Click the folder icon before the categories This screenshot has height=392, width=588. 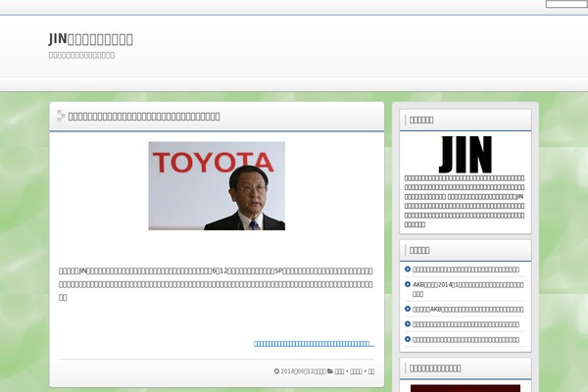point(330,371)
